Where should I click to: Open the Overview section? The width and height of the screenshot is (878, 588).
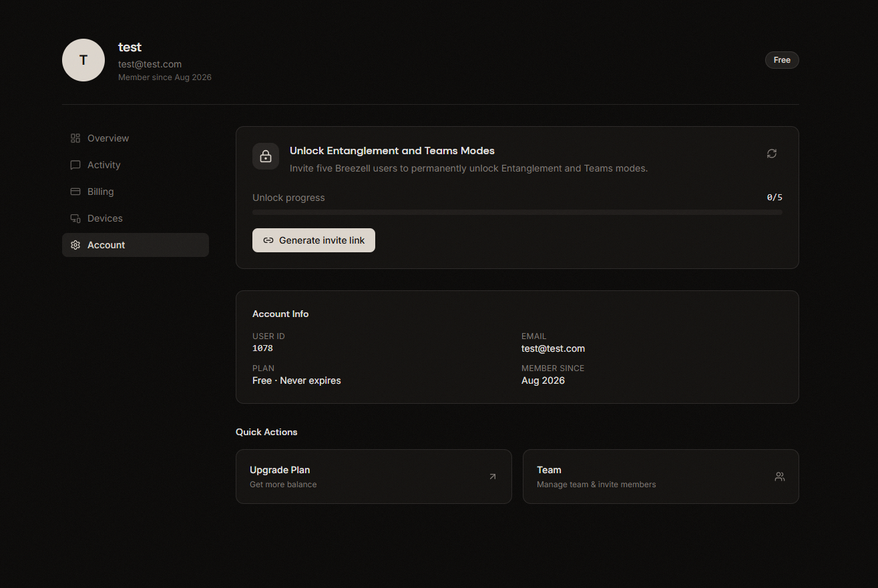[136, 138]
